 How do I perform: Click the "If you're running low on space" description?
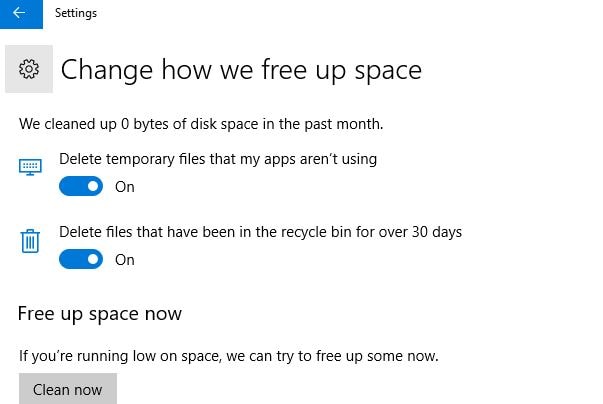(229, 355)
